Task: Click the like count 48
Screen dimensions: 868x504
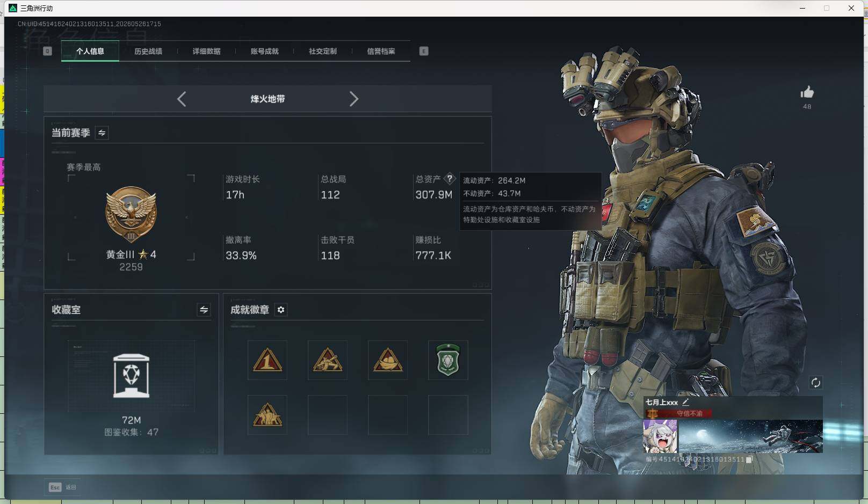Action: (807, 107)
